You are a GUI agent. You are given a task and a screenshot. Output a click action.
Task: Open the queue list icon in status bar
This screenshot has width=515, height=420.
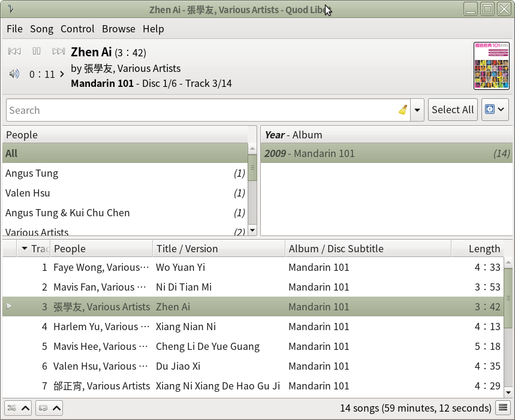point(504,408)
